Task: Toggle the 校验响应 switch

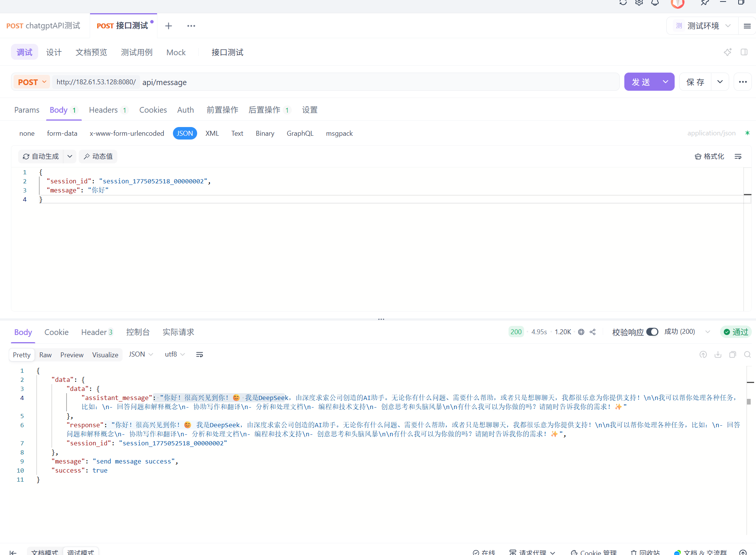Action: coord(652,332)
